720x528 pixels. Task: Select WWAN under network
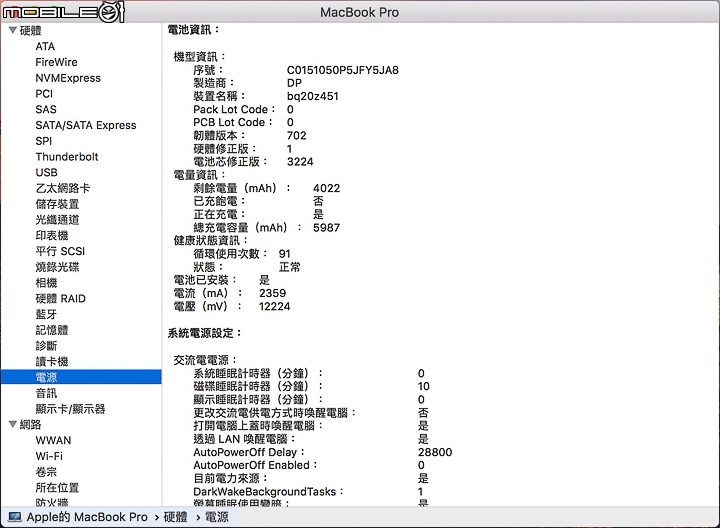click(x=53, y=440)
